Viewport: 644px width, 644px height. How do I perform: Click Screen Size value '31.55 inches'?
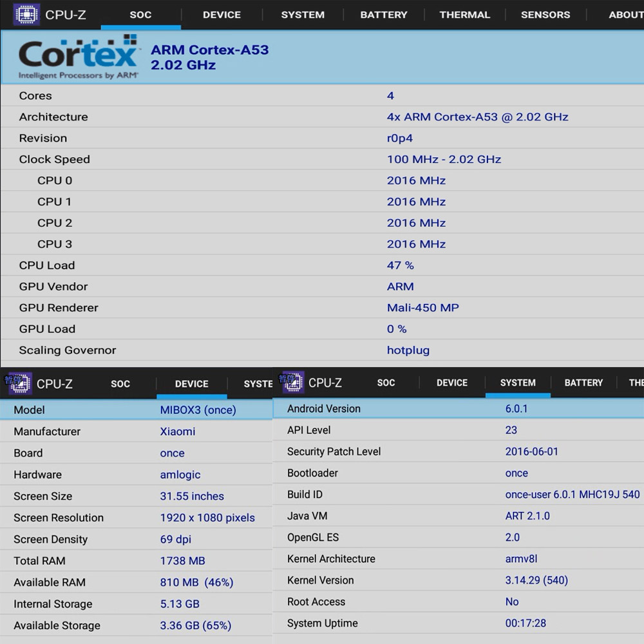[x=192, y=496]
